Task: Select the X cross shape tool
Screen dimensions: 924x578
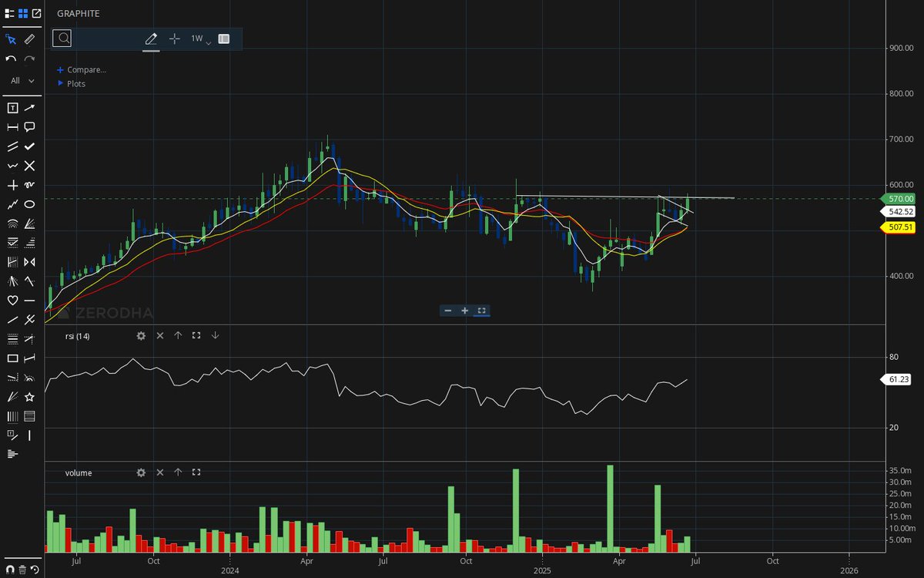Action: coord(29,166)
